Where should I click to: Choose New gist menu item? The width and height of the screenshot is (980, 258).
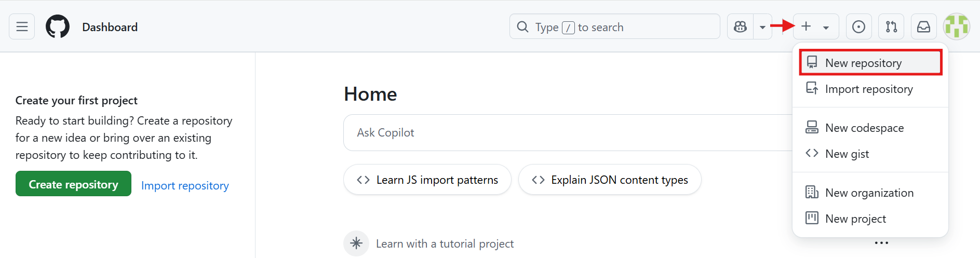coord(847,154)
